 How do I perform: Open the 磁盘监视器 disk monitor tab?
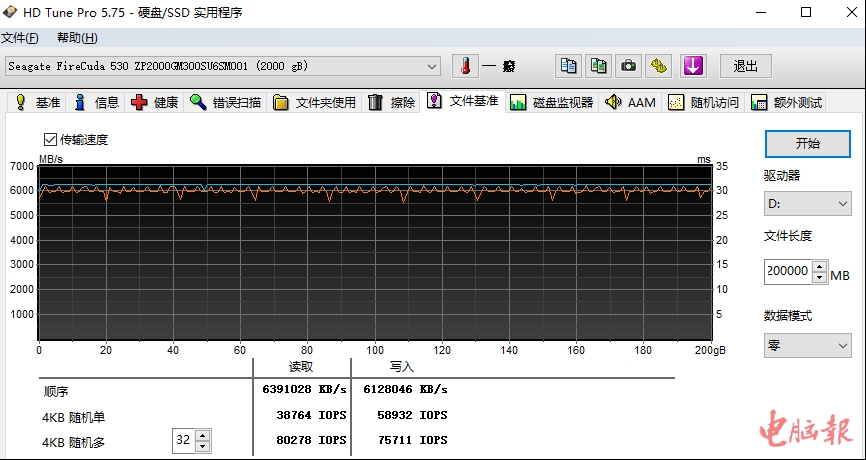tap(552, 102)
